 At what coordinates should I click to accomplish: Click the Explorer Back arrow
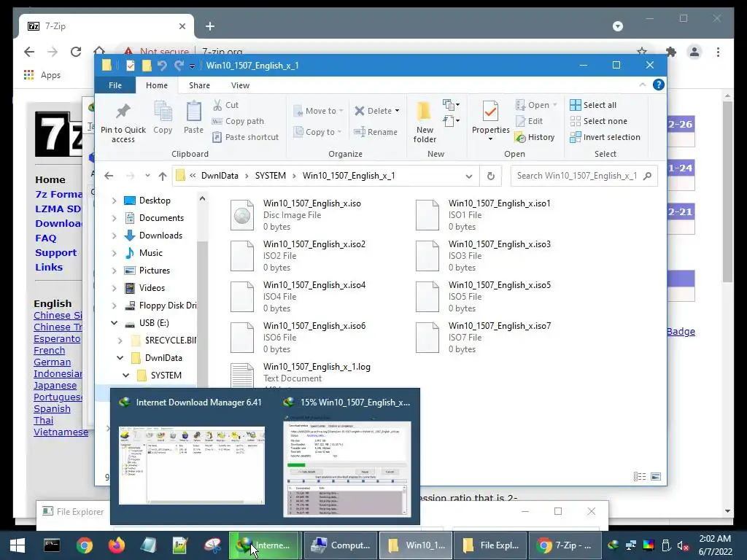coord(109,176)
